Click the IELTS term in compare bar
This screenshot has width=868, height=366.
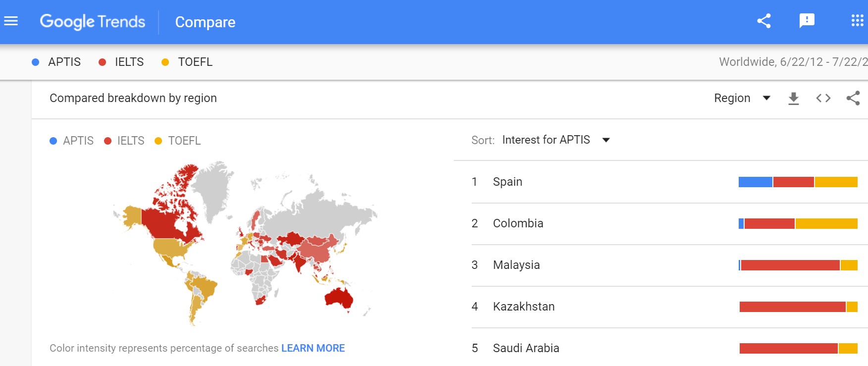(129, 62)
